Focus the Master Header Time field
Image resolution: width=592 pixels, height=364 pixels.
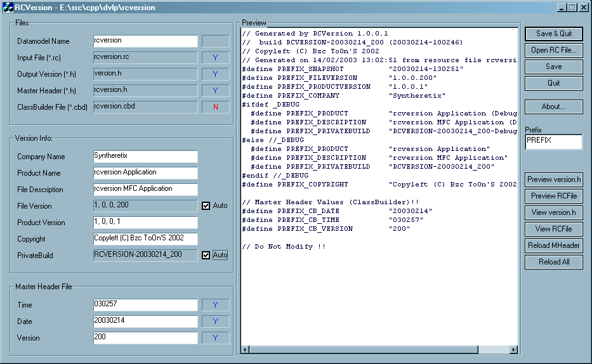pyautogui.click(x=145, y=305)
